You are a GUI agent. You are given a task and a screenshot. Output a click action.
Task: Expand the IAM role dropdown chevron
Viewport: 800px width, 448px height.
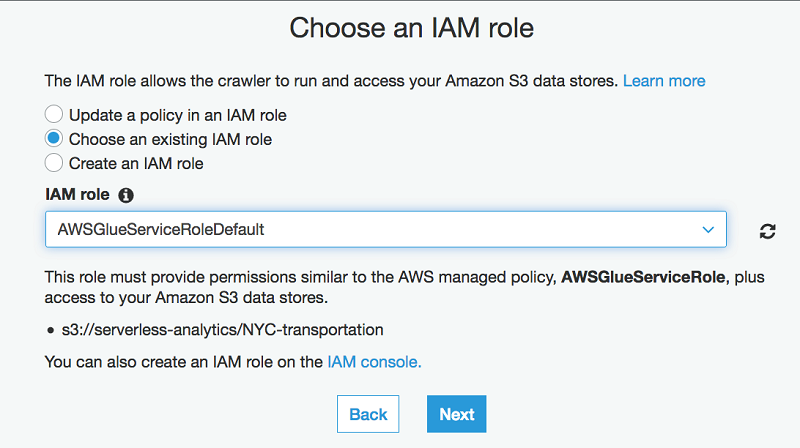tap(708, 230)
